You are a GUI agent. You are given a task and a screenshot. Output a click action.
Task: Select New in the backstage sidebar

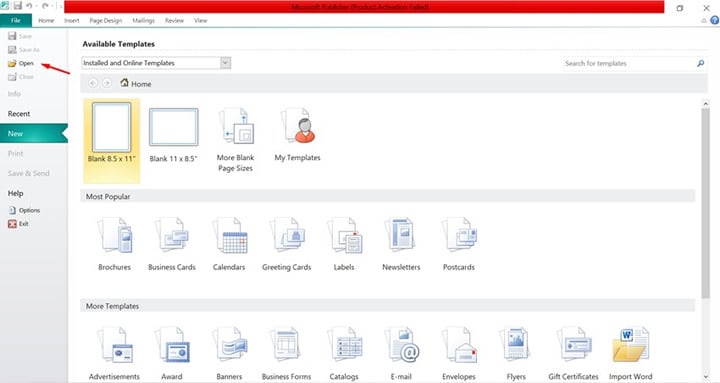click(34, 134)
